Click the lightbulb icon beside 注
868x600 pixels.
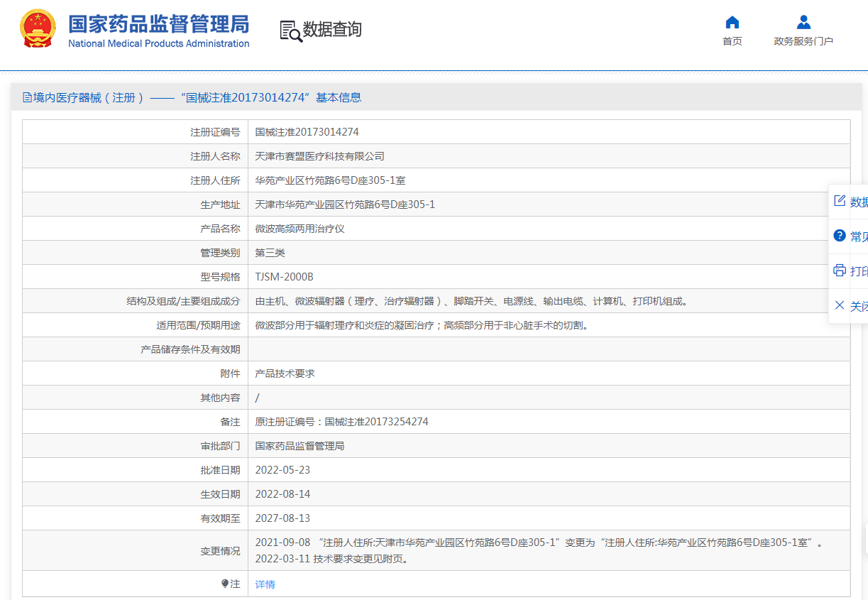pyautogui.click(x=225, y=584)
